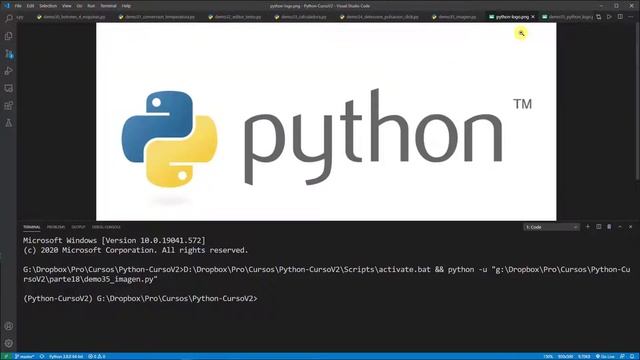This screenshot has height=360, width=640.
Task: Switch to the TERMINAL panel tab
Action: 31,227
